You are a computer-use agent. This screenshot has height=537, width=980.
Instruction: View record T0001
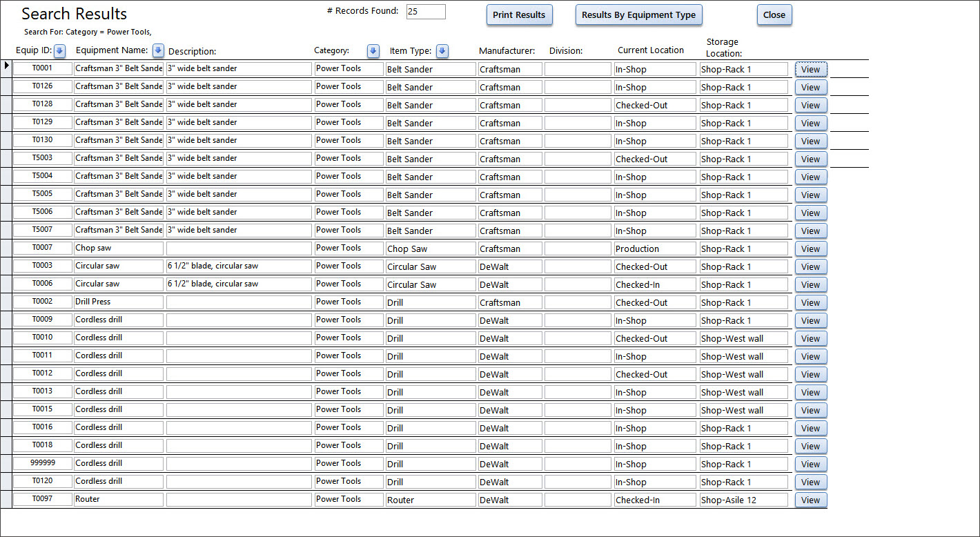(x=811, y=69)
